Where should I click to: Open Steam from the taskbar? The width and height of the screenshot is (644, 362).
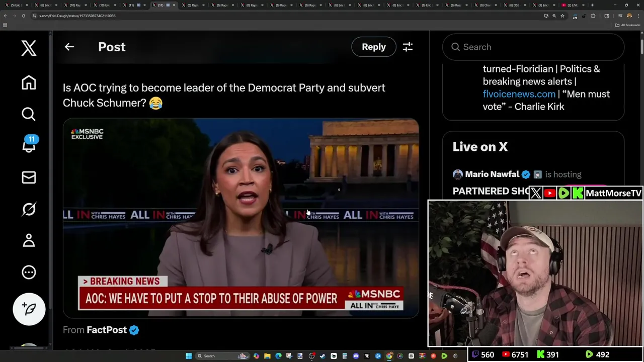pos(323,356)
